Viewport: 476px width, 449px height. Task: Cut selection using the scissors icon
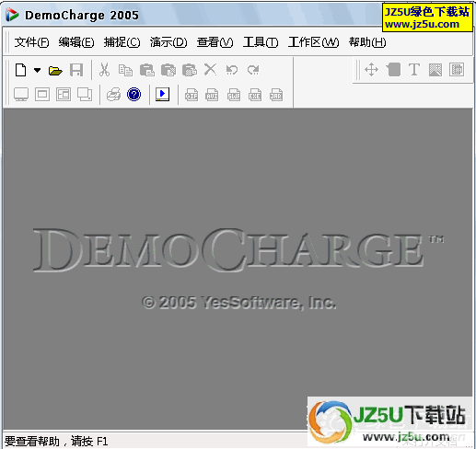point(104,70)
